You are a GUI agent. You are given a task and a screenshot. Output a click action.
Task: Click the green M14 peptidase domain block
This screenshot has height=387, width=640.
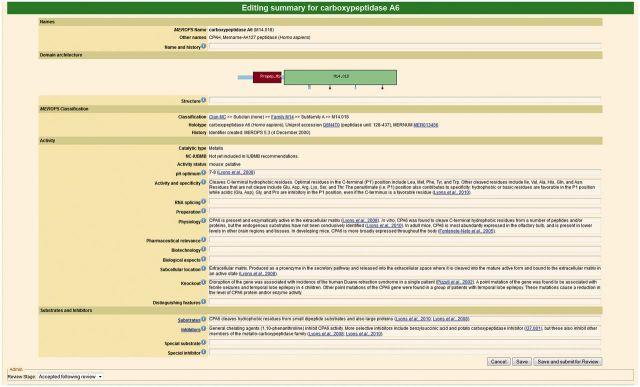340,78
